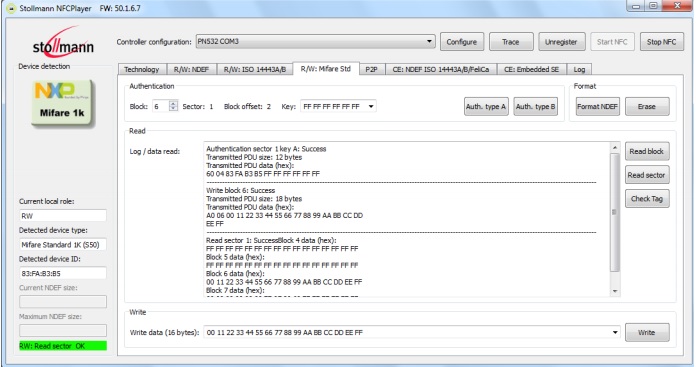Increase the Block number with the stepper

click(173, 104)
